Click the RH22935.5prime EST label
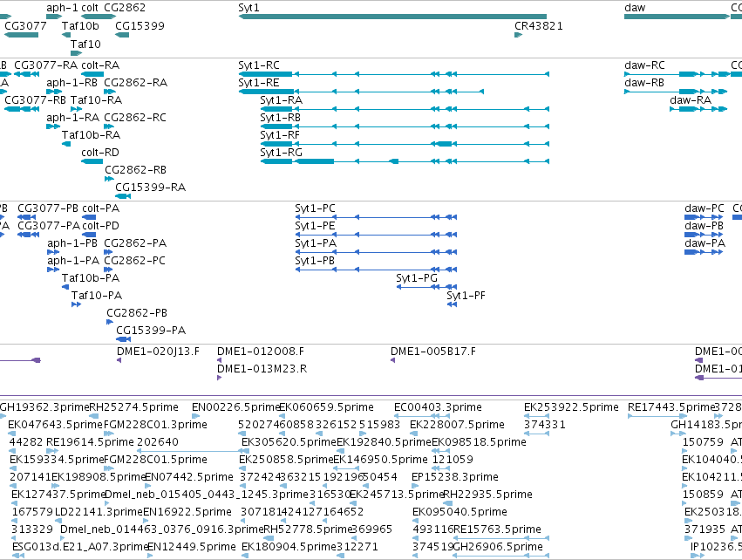 [487, 495]
